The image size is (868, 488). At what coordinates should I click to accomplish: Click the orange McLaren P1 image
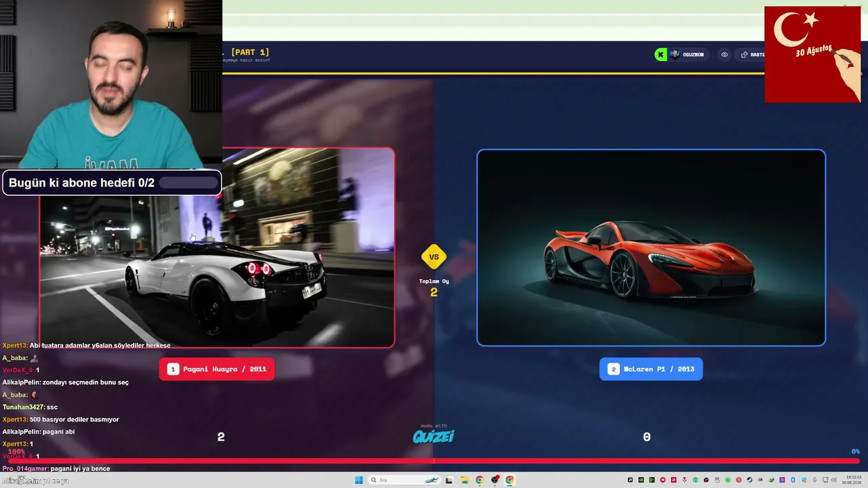click(651, 247)
